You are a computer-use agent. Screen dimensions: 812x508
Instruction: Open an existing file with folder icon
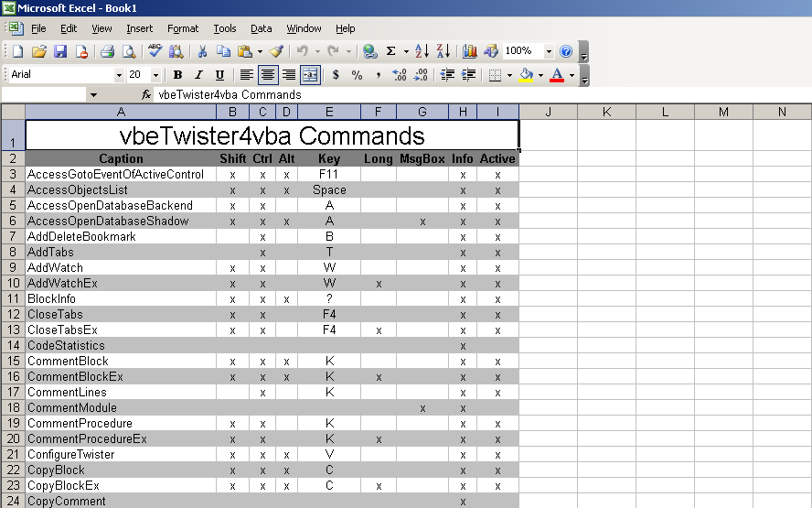point(38,51)
